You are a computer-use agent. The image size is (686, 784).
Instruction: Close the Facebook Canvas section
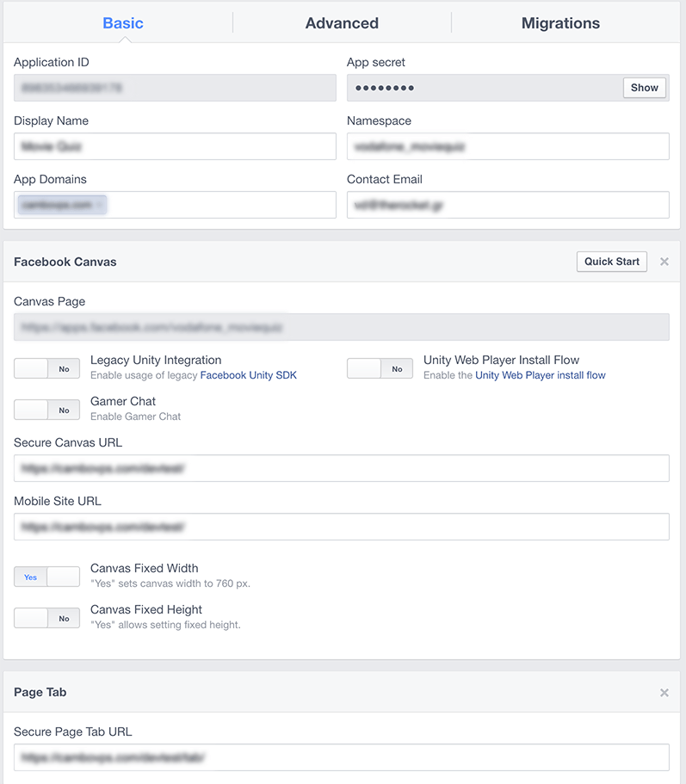[x=664, y=262]
